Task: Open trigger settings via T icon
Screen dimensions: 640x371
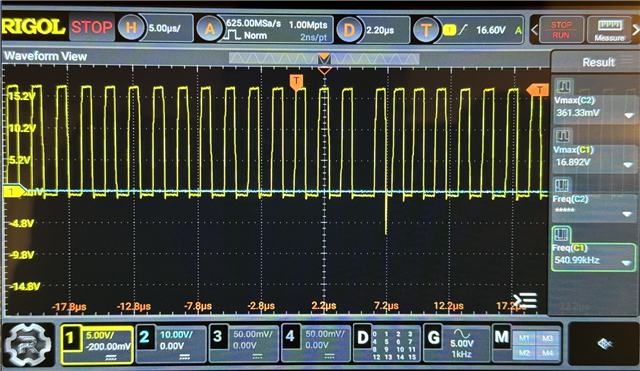Action: (x=426, y=30)
